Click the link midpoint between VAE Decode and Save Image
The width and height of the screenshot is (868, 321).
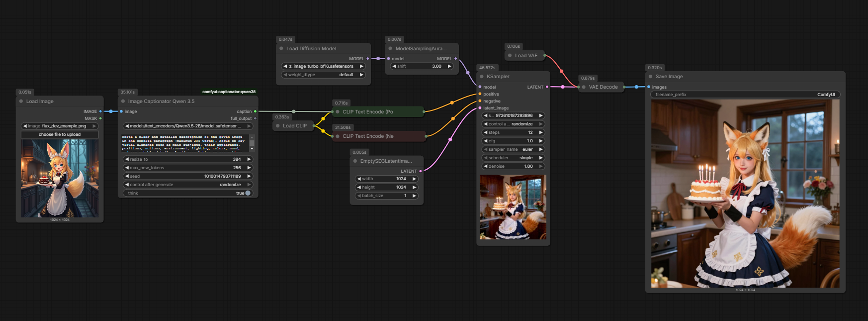[636, 87]
